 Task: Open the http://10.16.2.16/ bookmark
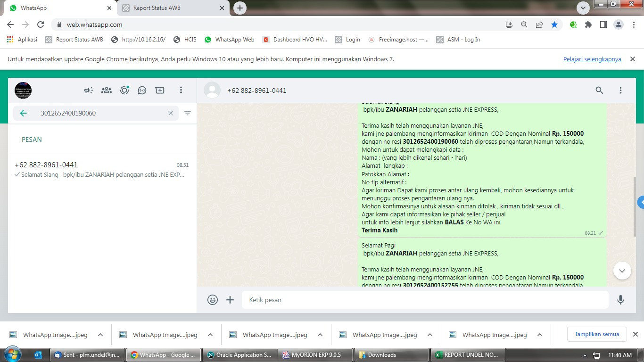(138, 40)
